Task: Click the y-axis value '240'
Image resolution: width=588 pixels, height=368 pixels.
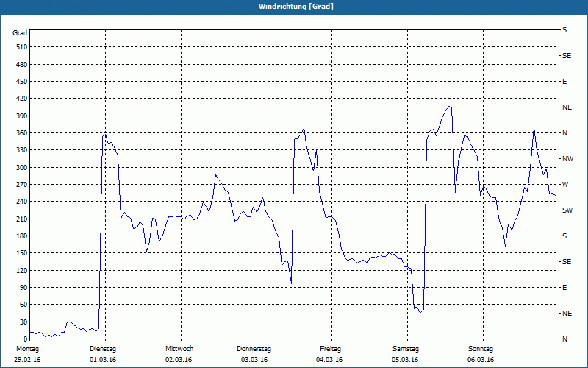Action: 22,202
